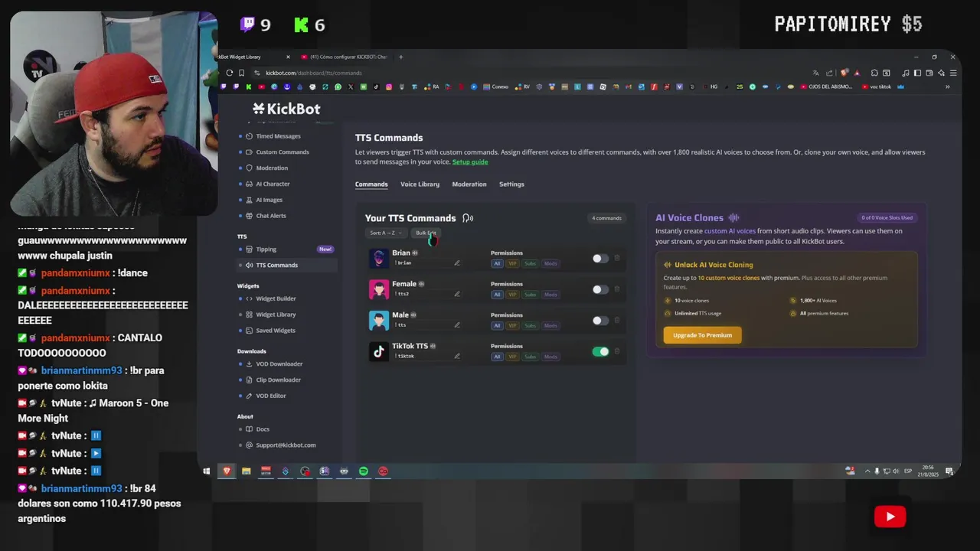Toggle Subs permission for Male
This screenshot has height=551, width=980.
point(530,325)
